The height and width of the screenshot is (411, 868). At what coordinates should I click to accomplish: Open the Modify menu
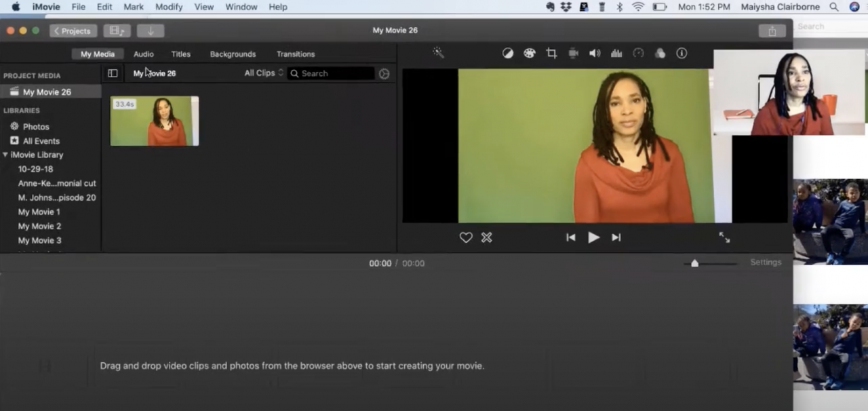[x=169, y=7]
